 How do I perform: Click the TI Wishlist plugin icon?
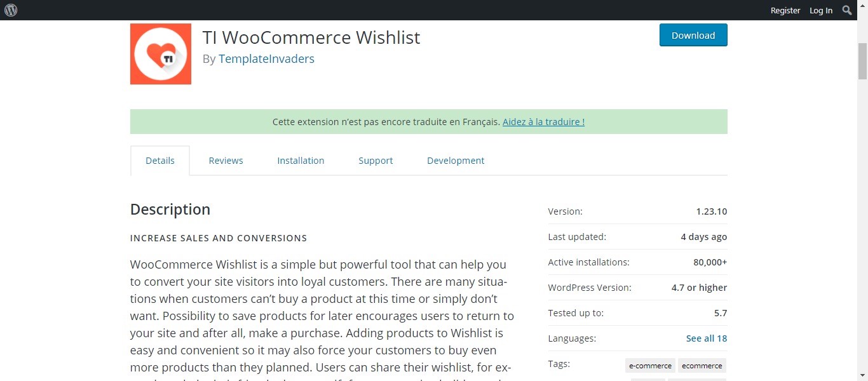pos(161,54)
